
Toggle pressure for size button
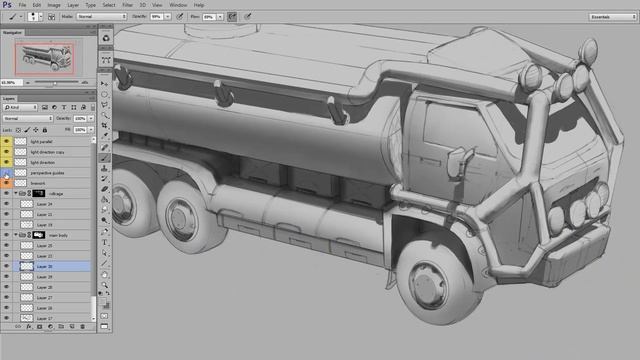pos(247,17)
